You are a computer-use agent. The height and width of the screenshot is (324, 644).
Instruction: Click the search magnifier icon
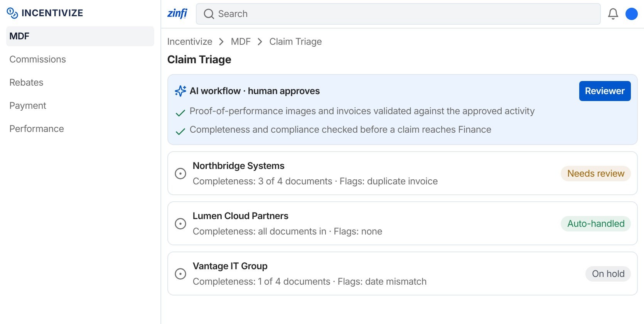(x=209, y=14)
